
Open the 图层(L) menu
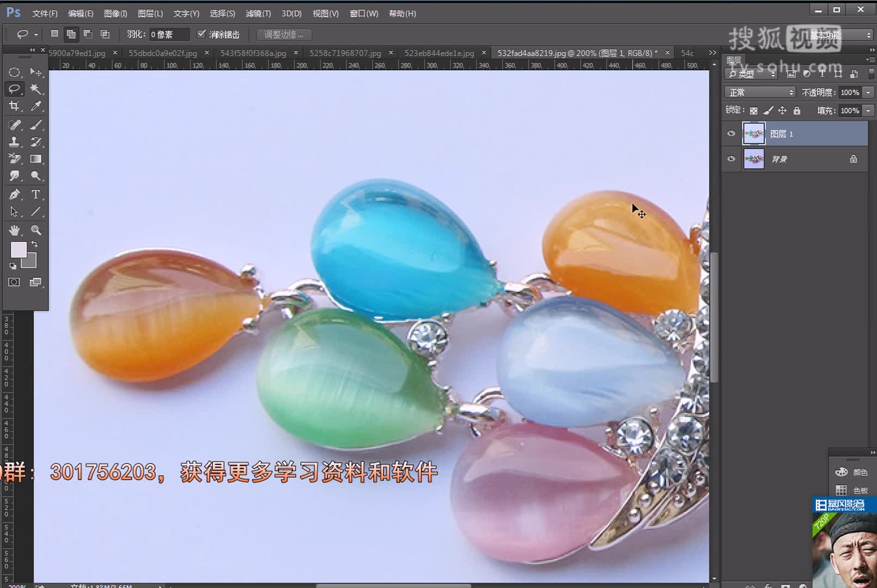[150, 14]
